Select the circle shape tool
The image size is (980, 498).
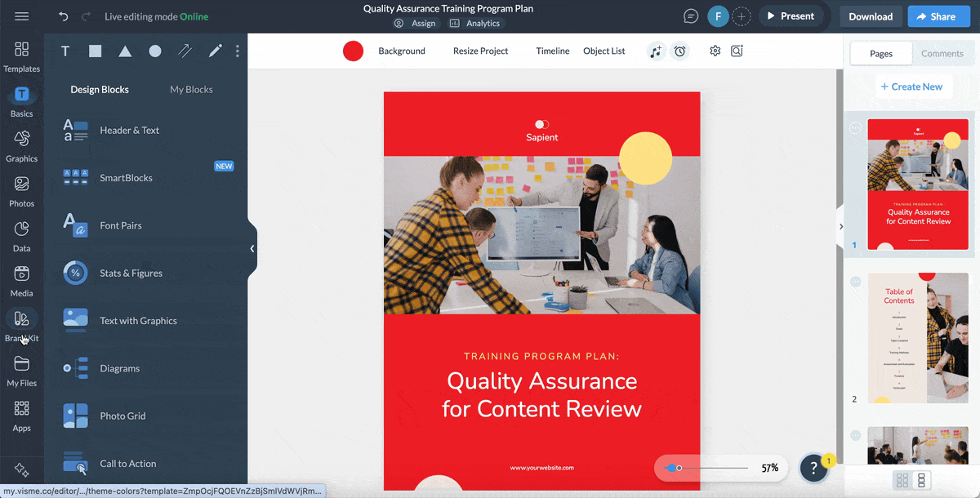tap(155, 51)
